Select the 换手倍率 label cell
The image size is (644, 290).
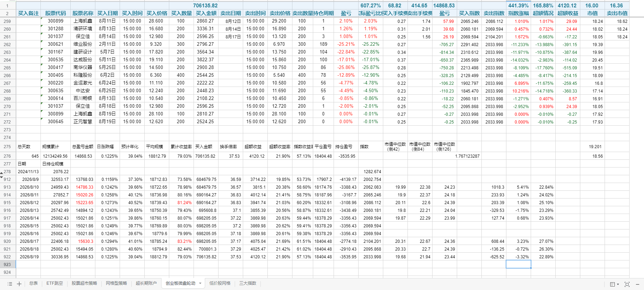point(231,146)
